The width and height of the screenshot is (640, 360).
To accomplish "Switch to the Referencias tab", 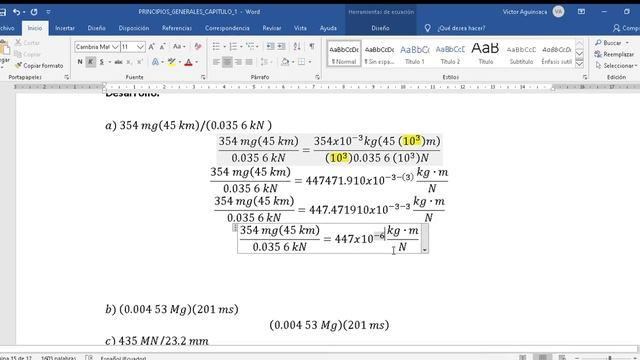I will 177,28.
